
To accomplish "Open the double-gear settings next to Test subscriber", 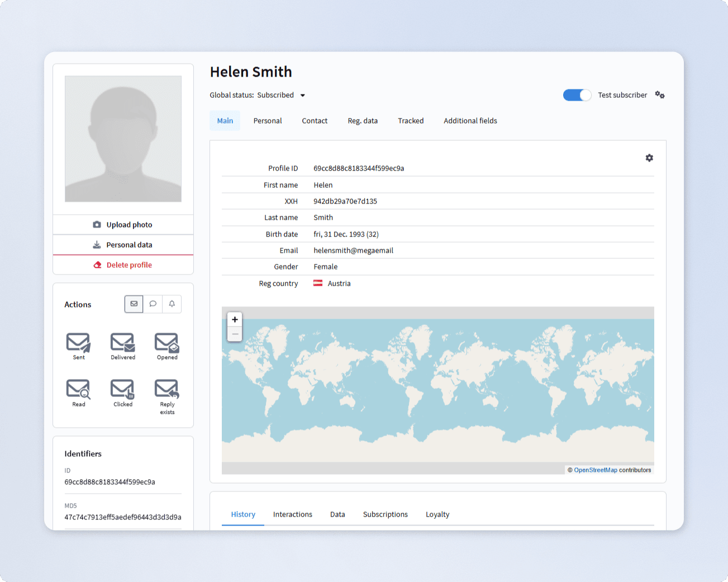I will coord(660,95).
